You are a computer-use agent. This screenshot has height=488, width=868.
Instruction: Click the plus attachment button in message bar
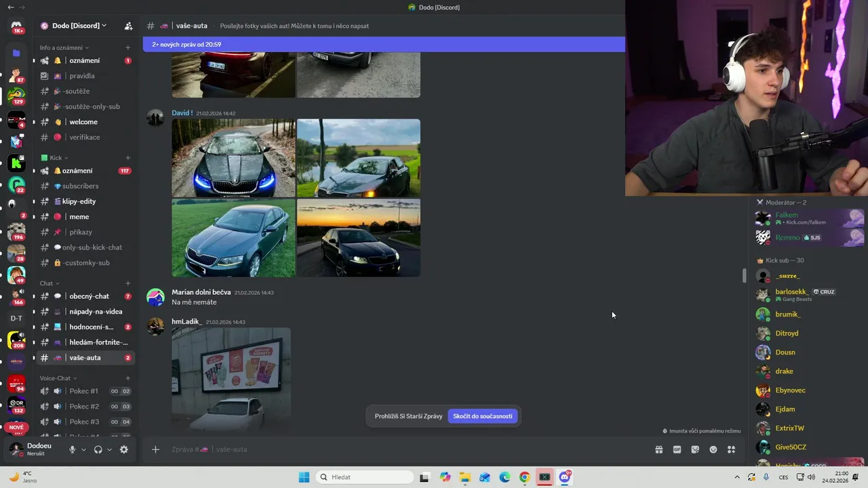pyautogui.click(x=155, y=449)
